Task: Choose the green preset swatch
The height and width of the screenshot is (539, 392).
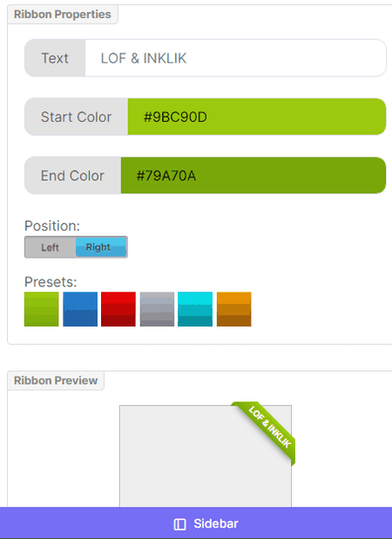Action: tap(42, 309)
